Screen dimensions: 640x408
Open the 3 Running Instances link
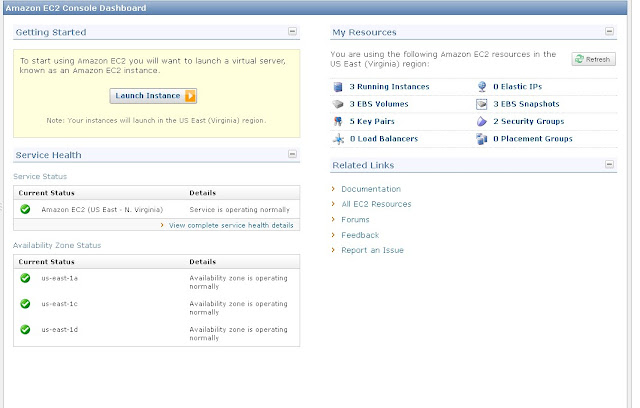coord(389,86)
